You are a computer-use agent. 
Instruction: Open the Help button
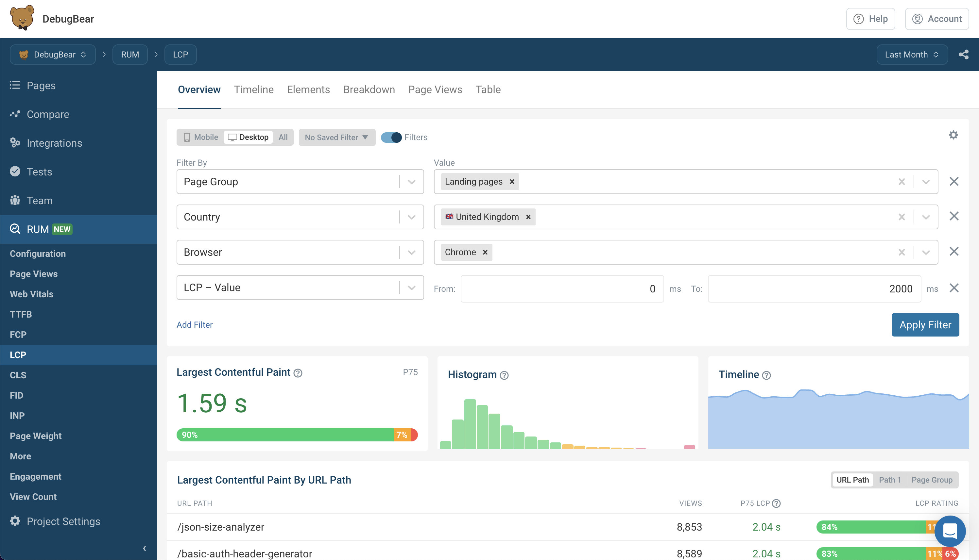870,19
